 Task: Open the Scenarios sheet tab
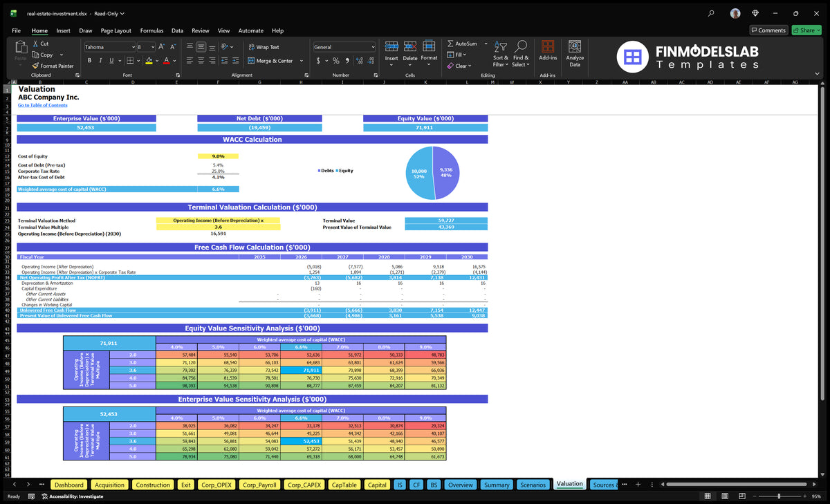(533, 485)
